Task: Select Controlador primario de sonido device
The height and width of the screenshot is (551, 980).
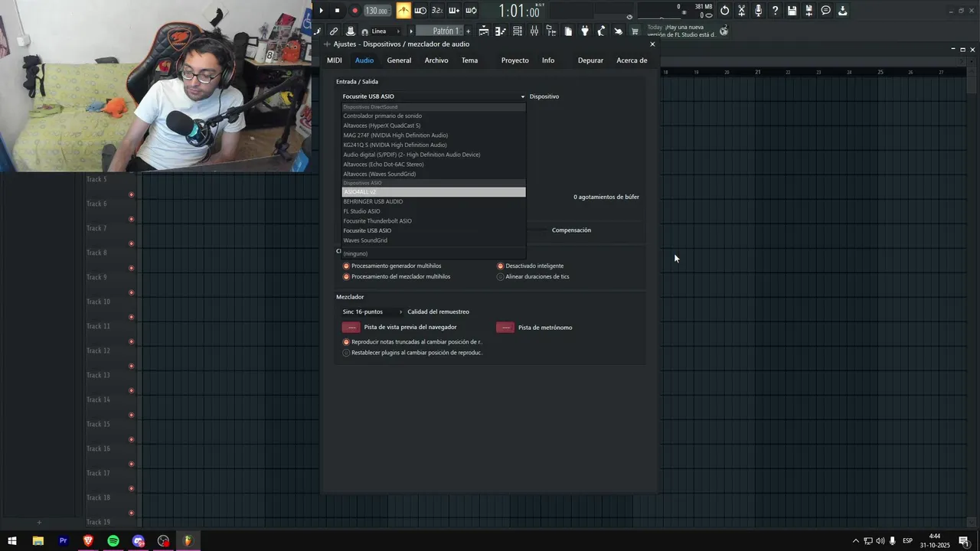Action: 433,116
